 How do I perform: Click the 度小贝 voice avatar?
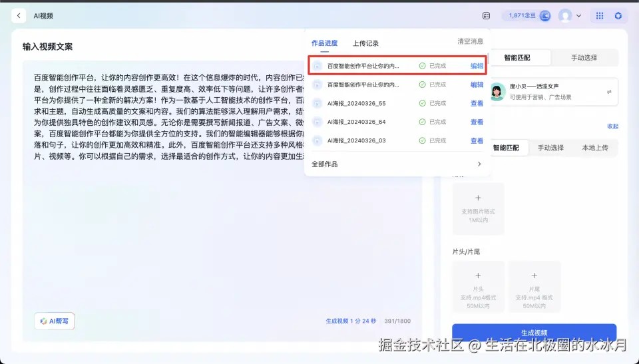tap(497, 92)
